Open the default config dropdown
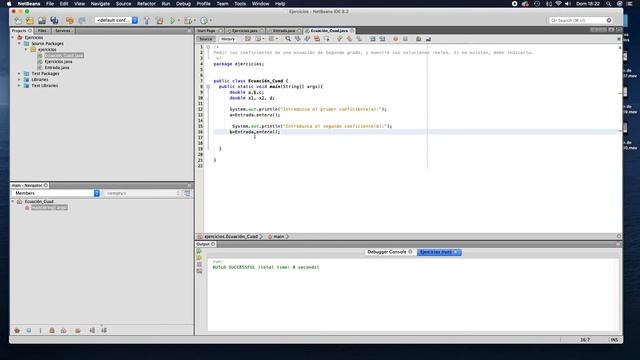This screenshot has width=640, height=360. click(x=116, y=20)
